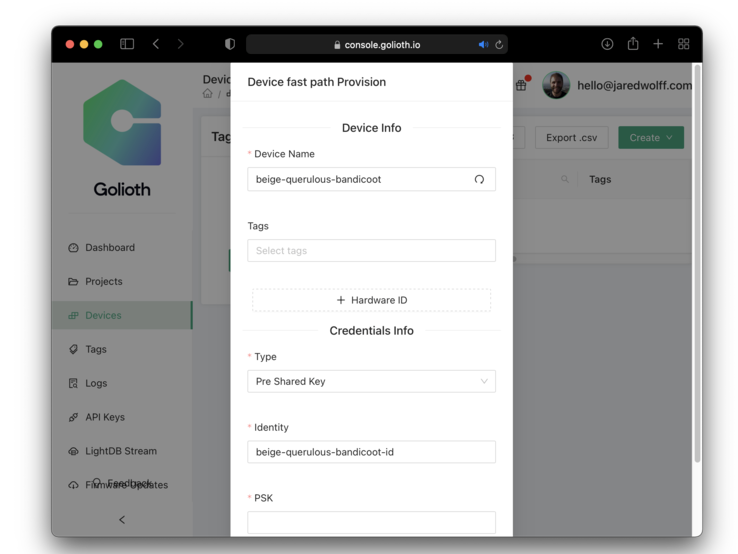
Task: Click the add Hardware ID button
Action: tap(371, 300)
